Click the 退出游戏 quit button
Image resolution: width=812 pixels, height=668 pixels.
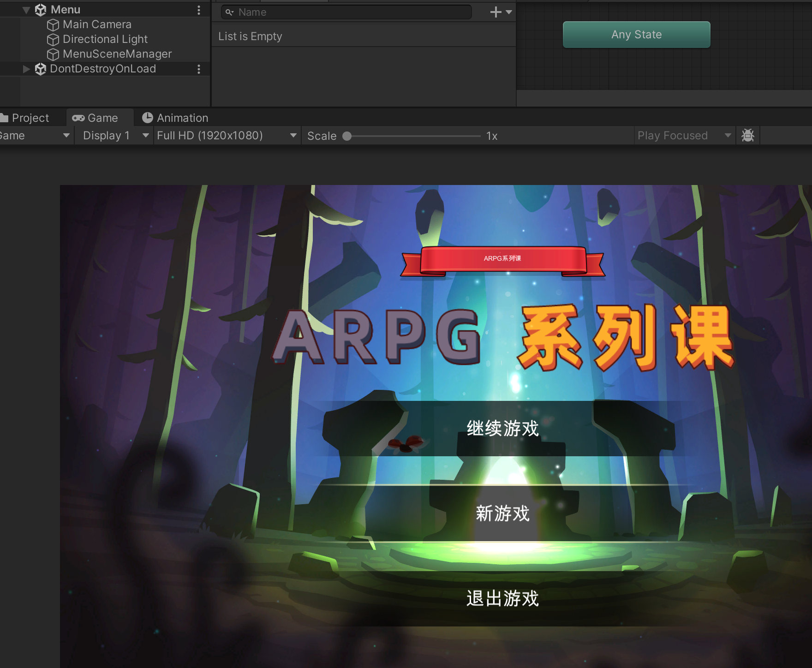(502, 599)
